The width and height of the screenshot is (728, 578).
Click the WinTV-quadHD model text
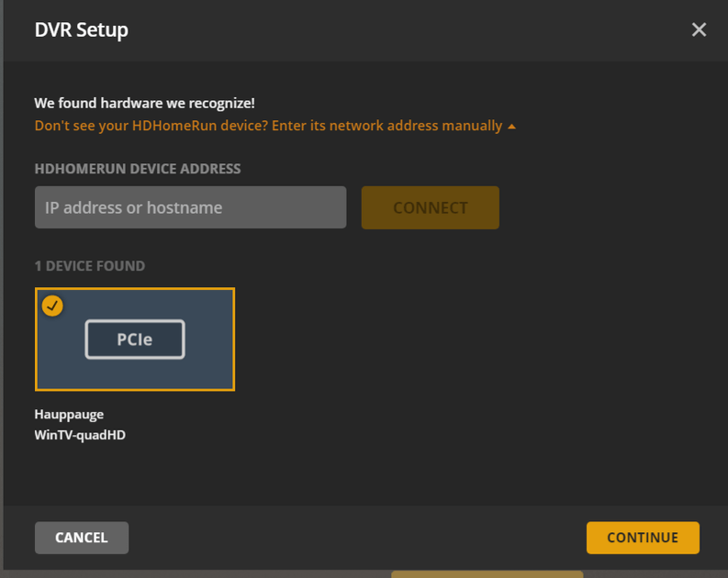point(80,435)
